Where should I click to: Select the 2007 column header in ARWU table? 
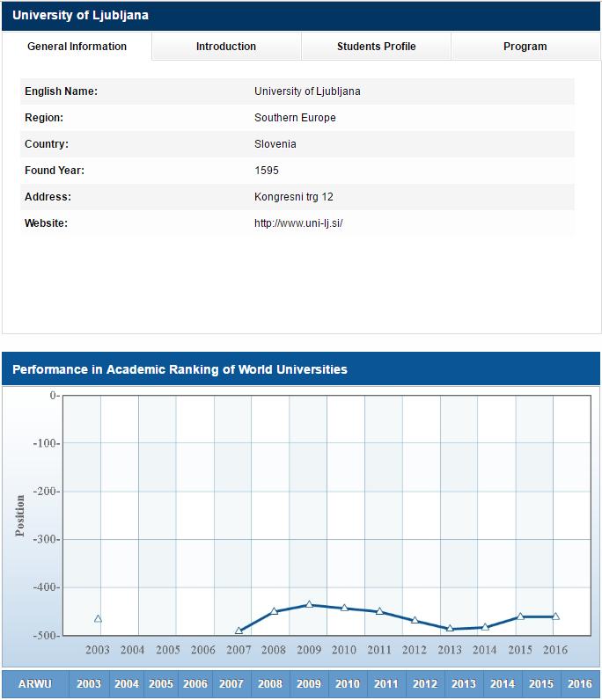click(231, 683)
